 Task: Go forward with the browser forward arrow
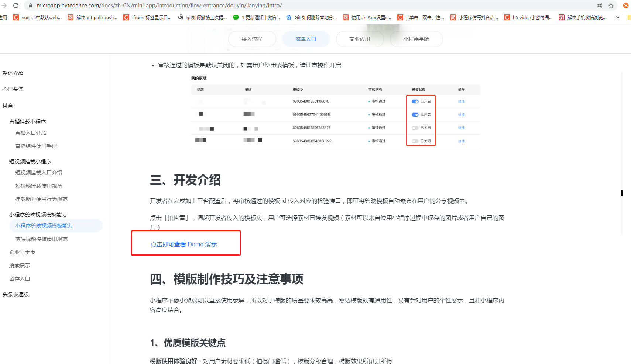pos(4,6)
